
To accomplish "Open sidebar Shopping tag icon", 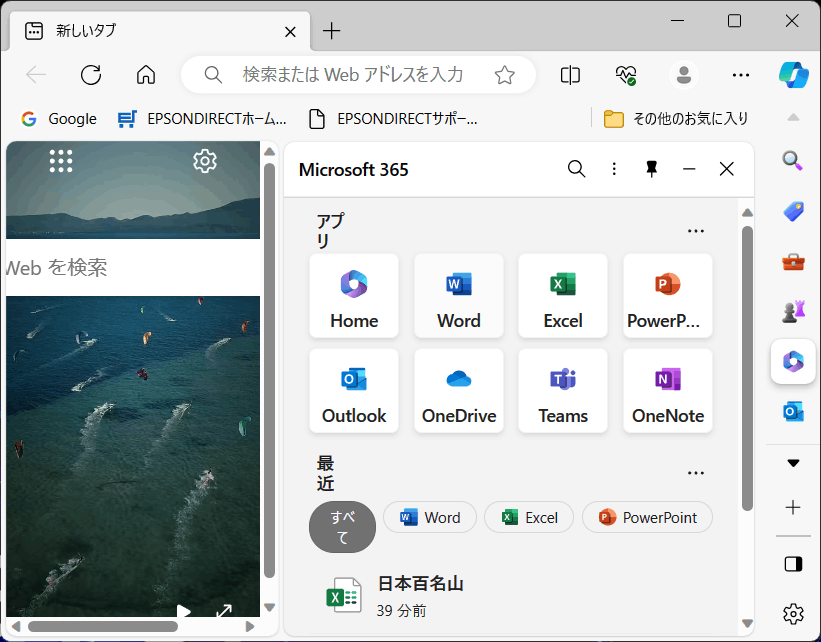I will 793,212.
